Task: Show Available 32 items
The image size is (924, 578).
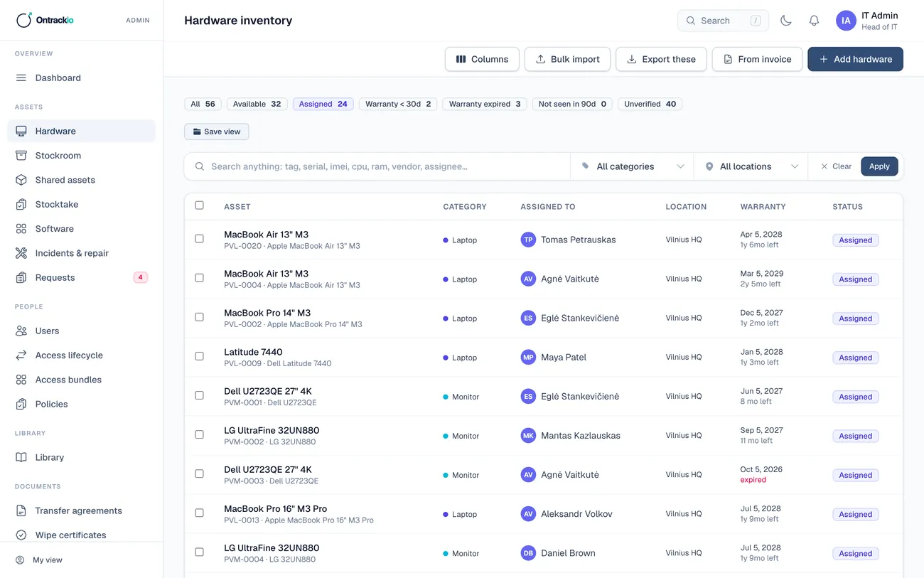Action: [x=257, y=104]
